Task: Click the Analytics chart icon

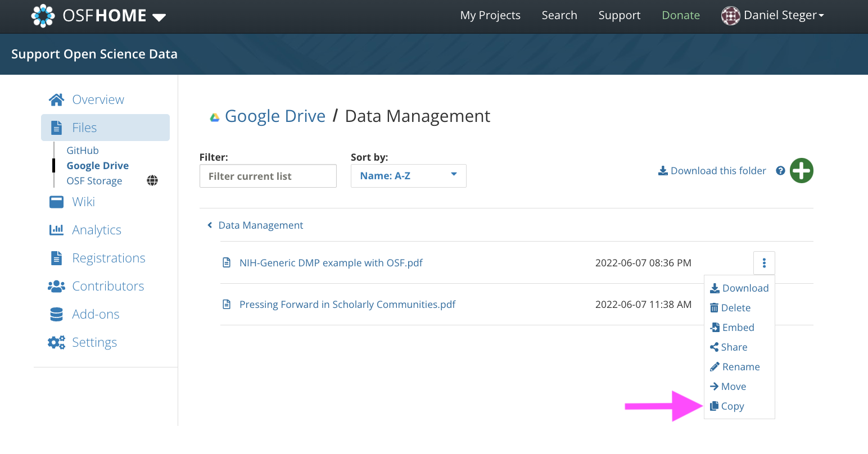Action: coord(56,229)
